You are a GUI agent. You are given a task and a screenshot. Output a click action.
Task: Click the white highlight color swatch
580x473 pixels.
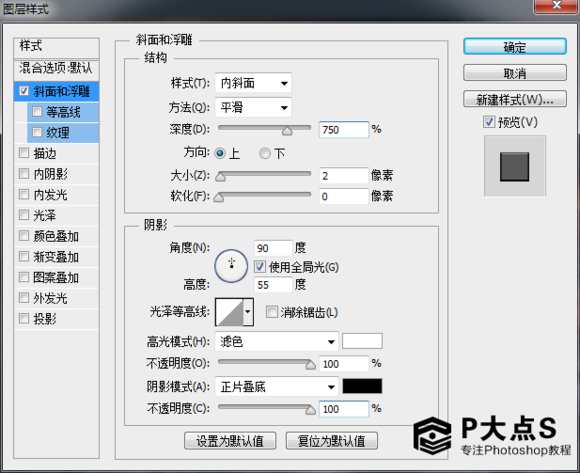(x=362, y=341)
